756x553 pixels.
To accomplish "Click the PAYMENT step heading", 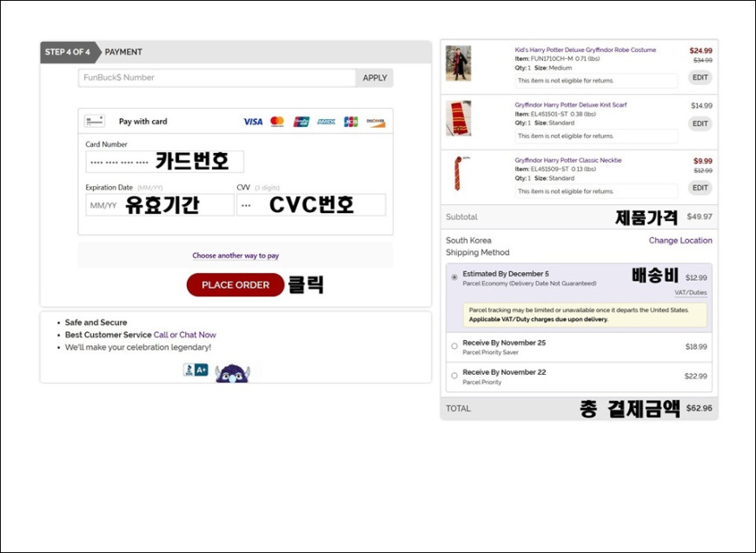I will coord(123,52).
